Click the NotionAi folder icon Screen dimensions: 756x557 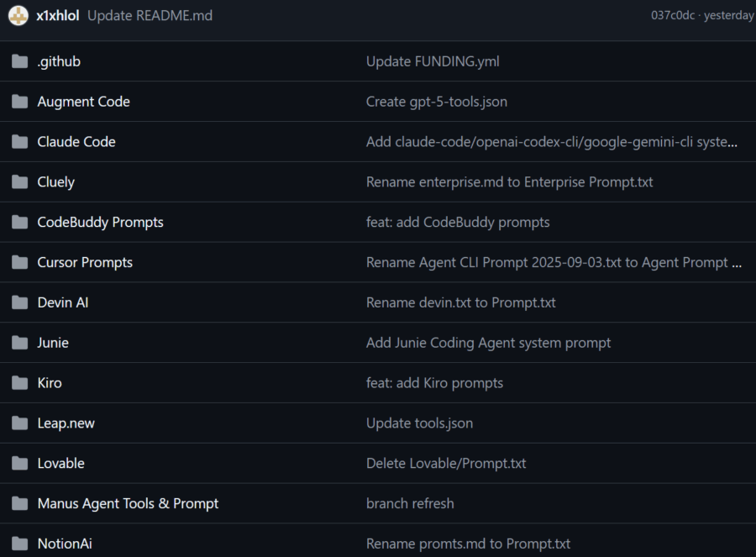[20, 544]
